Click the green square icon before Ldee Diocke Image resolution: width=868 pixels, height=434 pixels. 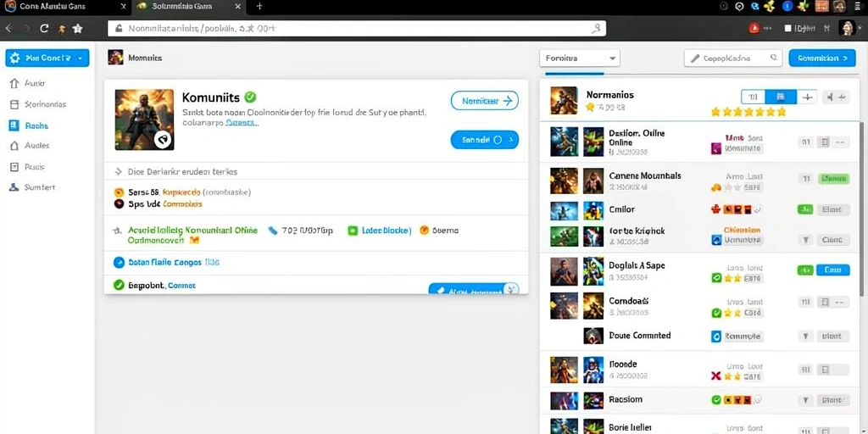pyautogui.click(x=352, y=231)
